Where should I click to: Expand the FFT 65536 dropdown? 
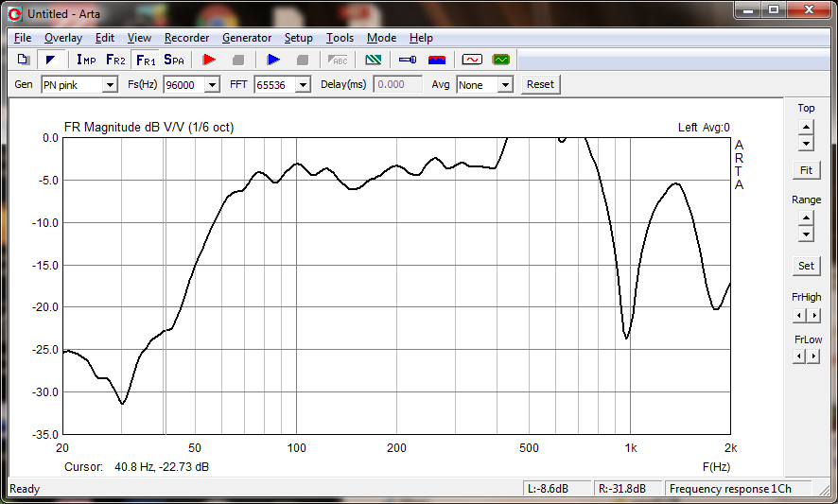pos(303,85)
